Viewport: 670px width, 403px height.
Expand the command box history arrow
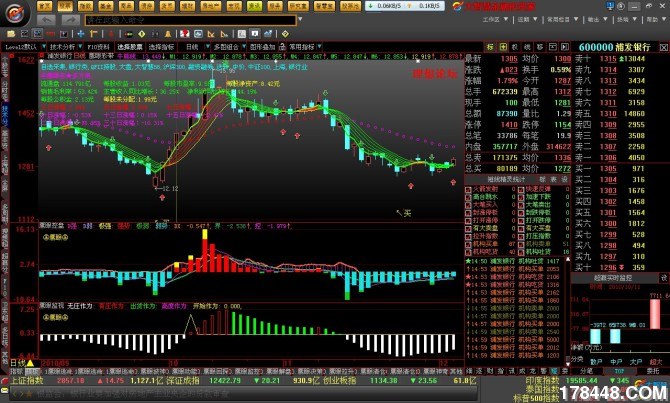tap(300, 19)
